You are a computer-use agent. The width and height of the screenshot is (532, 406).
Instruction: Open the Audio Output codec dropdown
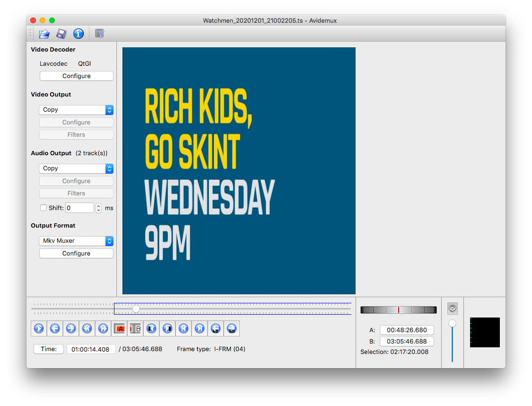point(76,168)
